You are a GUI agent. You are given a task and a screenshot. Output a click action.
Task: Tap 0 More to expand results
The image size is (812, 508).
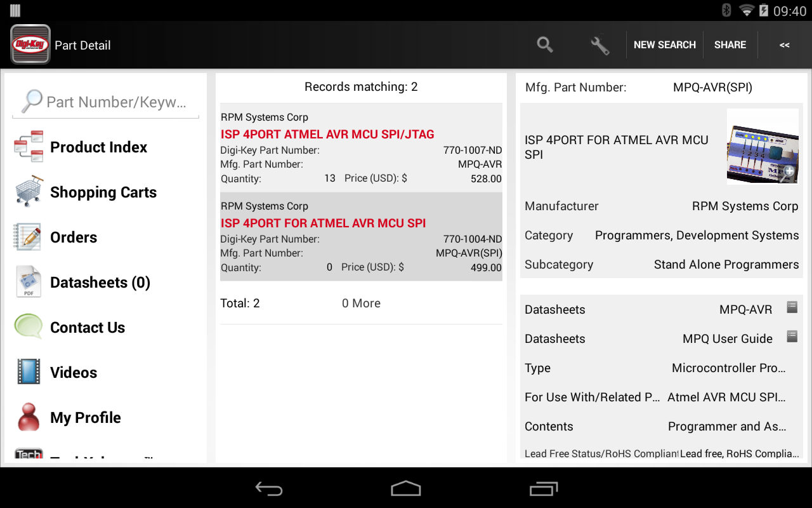coord(361,303)
